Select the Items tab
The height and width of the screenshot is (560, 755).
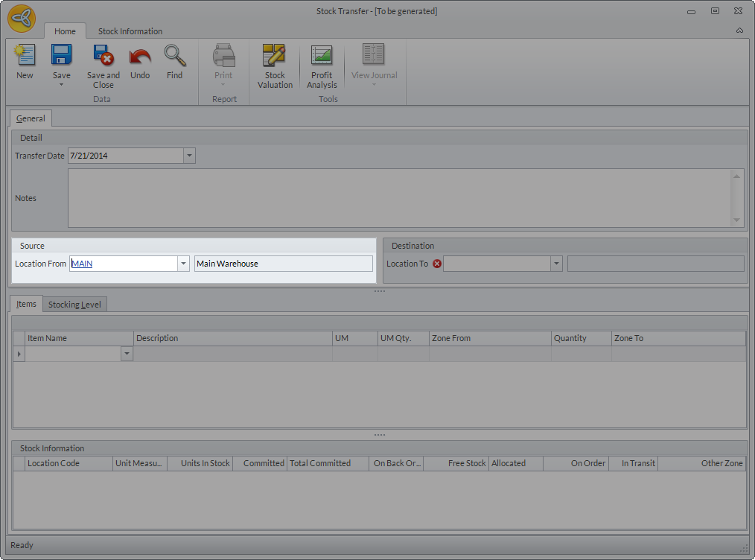tap(26, 305)
